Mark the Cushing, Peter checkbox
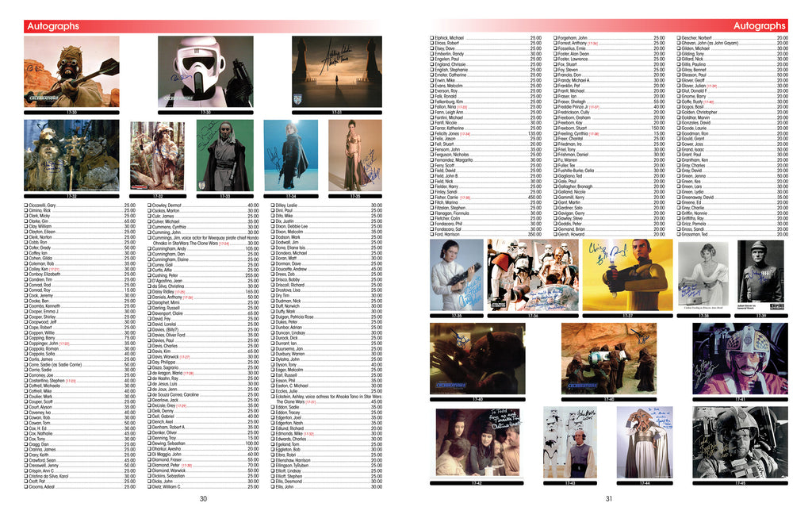This screenshot has height=526, width=812. point(150,275)
